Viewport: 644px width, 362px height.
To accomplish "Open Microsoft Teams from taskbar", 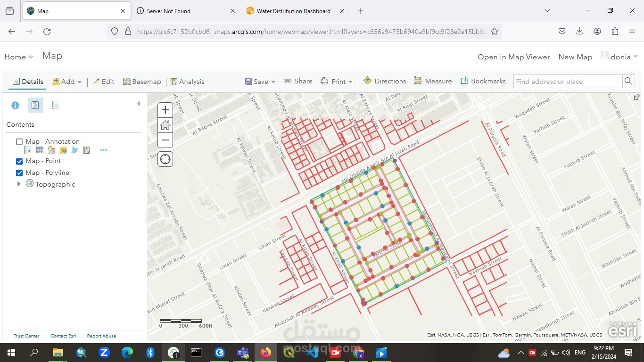I will 243,353.
